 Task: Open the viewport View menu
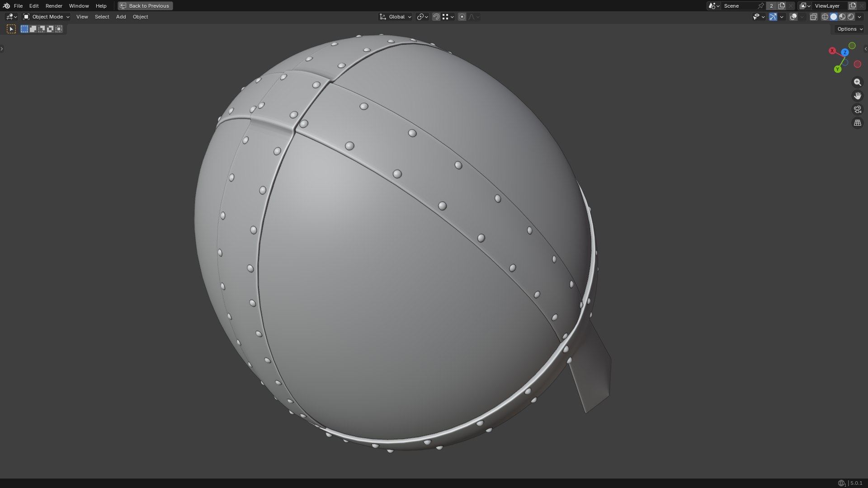tap(82, 17)
